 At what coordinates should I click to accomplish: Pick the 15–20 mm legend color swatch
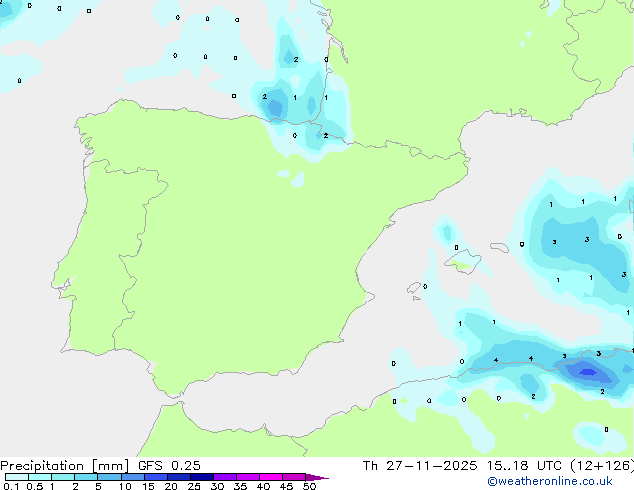click(x=155, y=477)
